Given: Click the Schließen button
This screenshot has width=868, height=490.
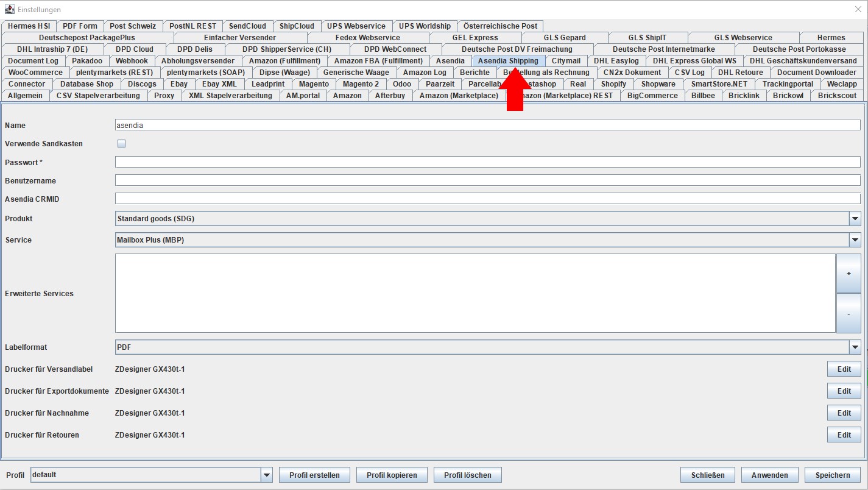Looking at the screenshot, I should point(708,475).
